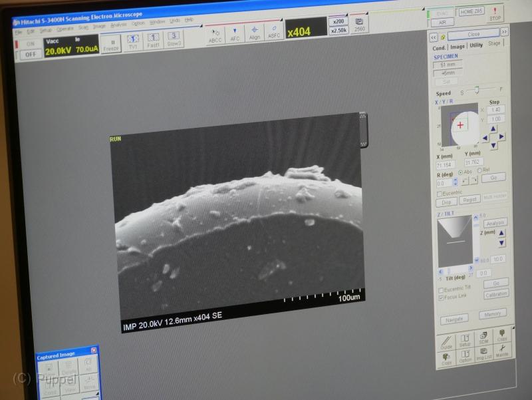The width and height of the screenshot is (532, 400).
Task: Expand the scan speed toolbar corner arrow
Action: pyautogui.click(x=201, y=25)
